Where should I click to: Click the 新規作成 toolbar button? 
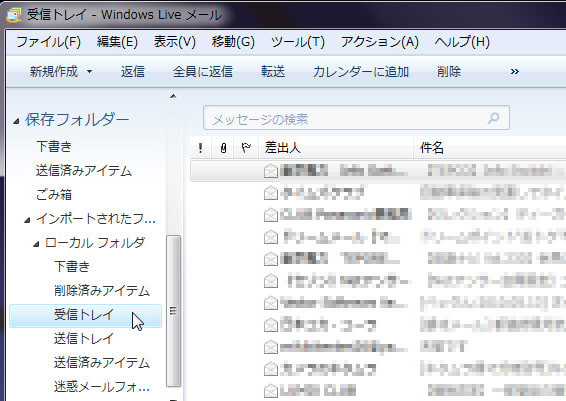pos(54,71)
